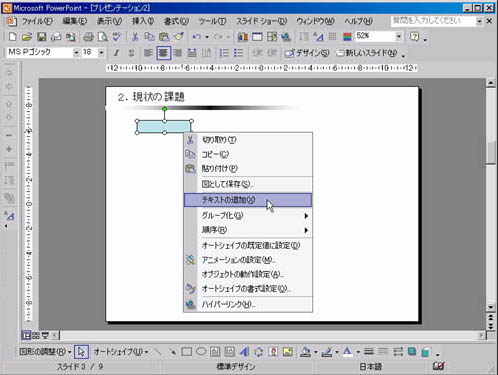Click the help question input box
Viewport: 498px width, 375px height.
coord(433,21)
